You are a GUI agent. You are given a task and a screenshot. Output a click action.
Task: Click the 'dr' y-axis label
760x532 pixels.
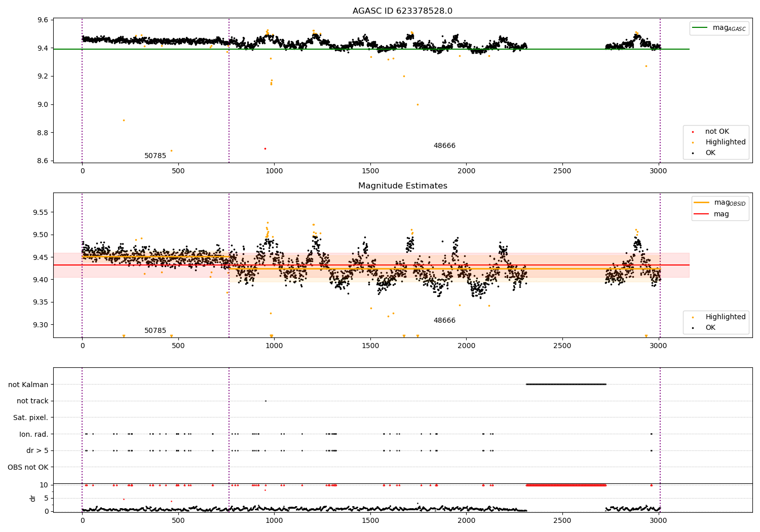pos(33,498)
